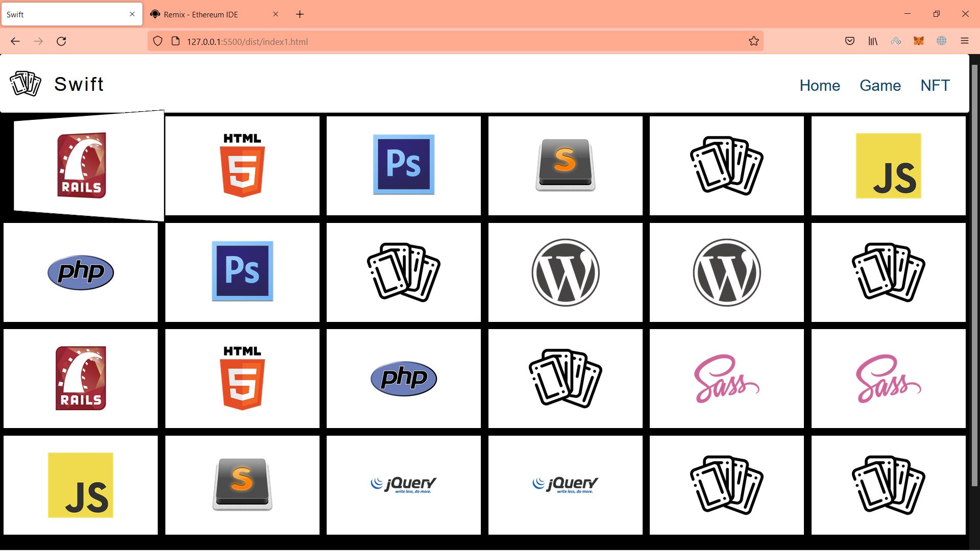Viewport: 980px width, 551px height.
Task: Select the left jQuery card
Action: [x=404, y=485]
